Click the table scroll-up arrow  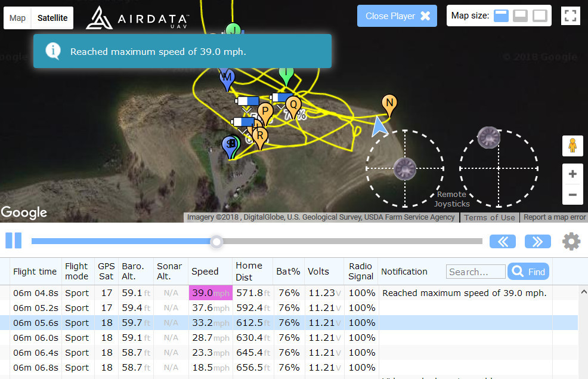click(x=583, y=292)
